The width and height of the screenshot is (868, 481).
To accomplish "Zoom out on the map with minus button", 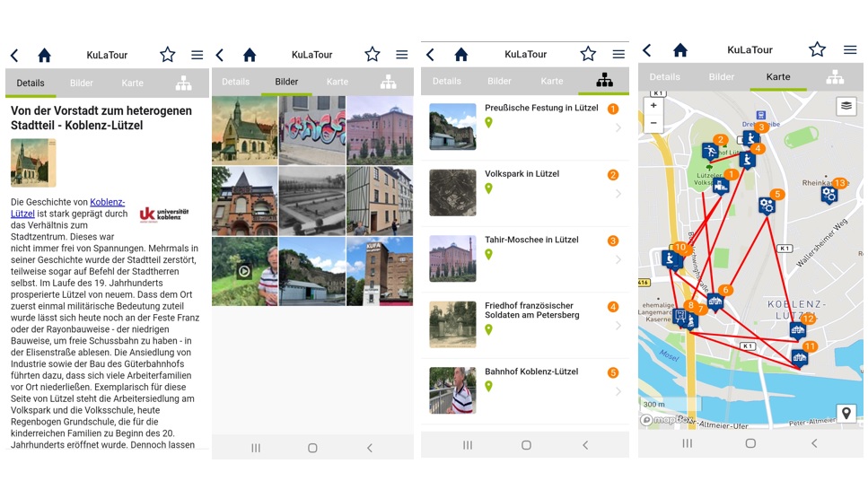I will [653, 123].
